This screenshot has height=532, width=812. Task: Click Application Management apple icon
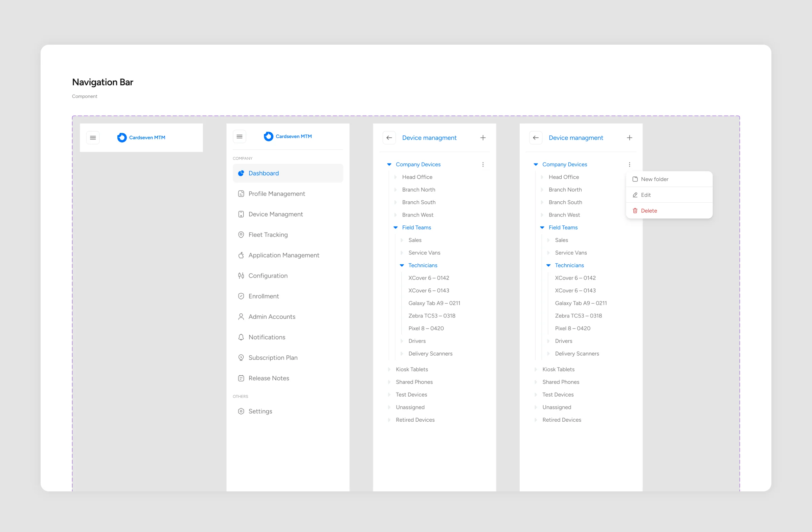[x=241, y=255]
